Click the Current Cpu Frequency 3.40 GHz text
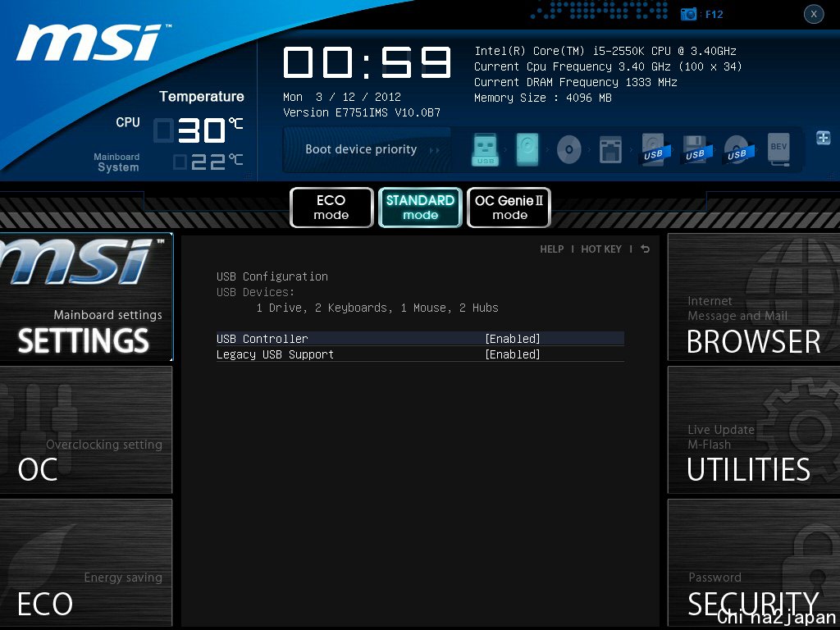 pos(608,66)
